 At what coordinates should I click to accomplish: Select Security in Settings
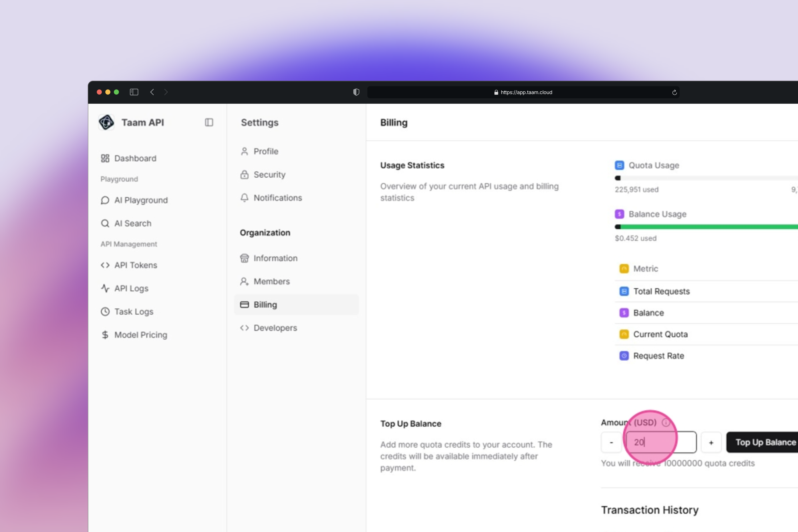pos(269,175)
